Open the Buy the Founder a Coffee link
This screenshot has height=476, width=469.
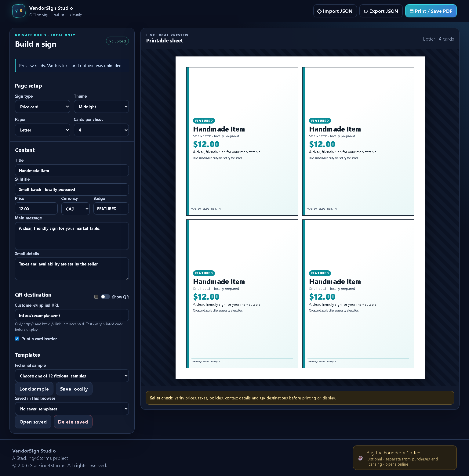coord(405,458)
